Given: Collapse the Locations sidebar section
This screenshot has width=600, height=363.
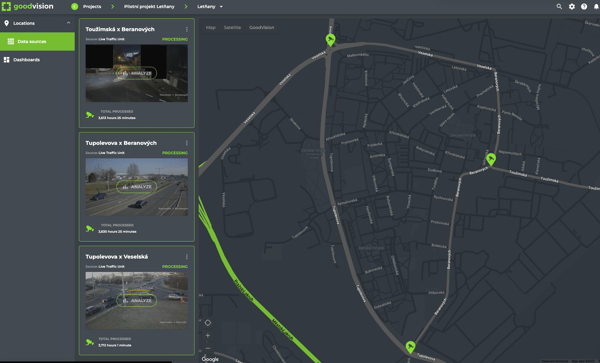Looking at the screenshot, I should click(68, 23).
